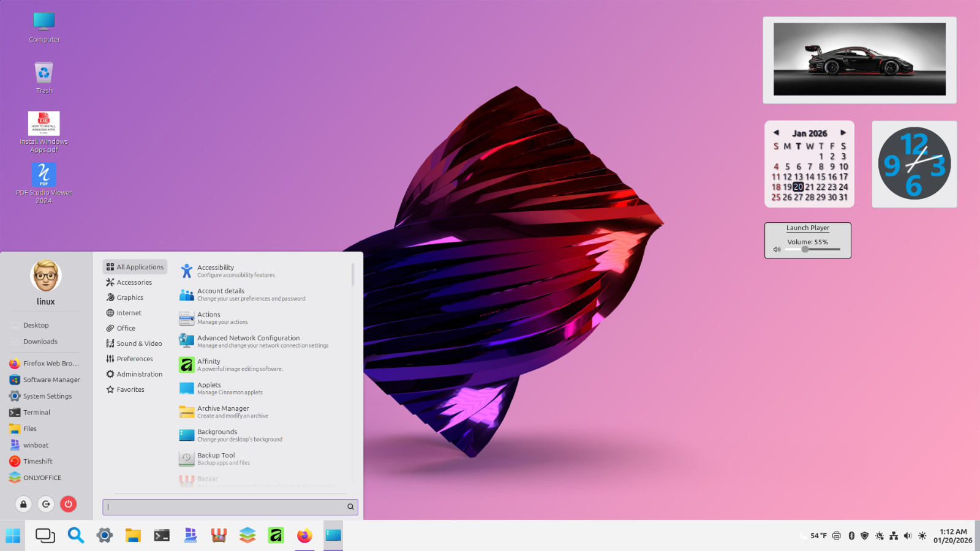Open Archive Manager in applications list
Image resolution: width=980 pixels, height=551 pixels.
tap(263, 411)
